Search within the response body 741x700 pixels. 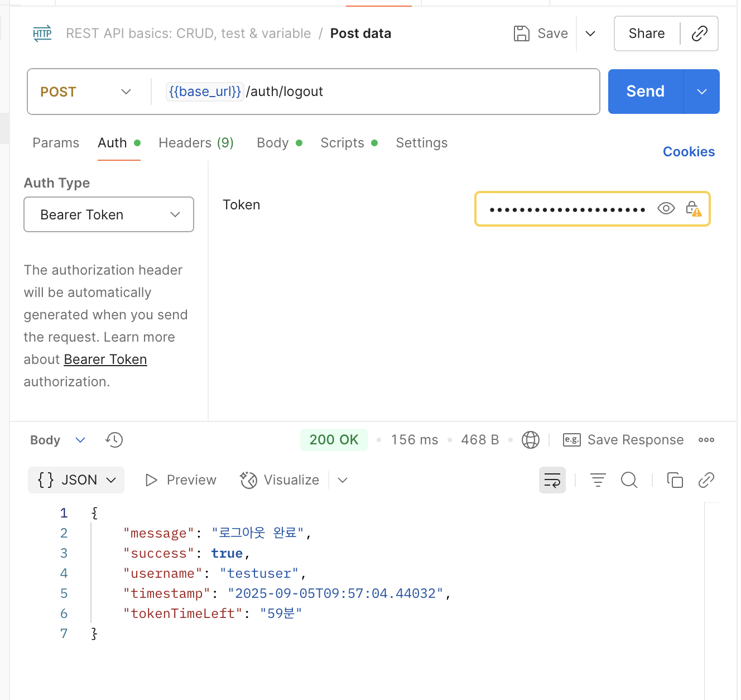click(629, 480)
